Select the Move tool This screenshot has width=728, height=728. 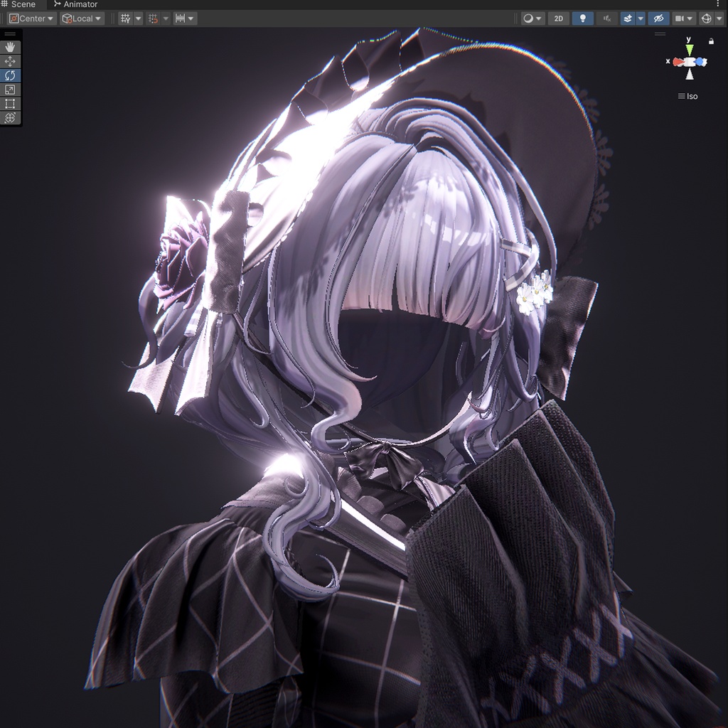10,61
